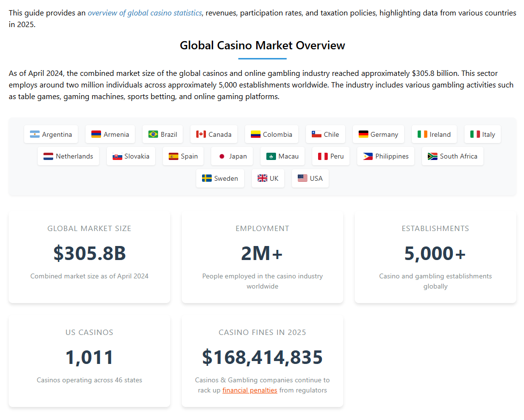Click the Sweden flag icon

click(207, 178)
